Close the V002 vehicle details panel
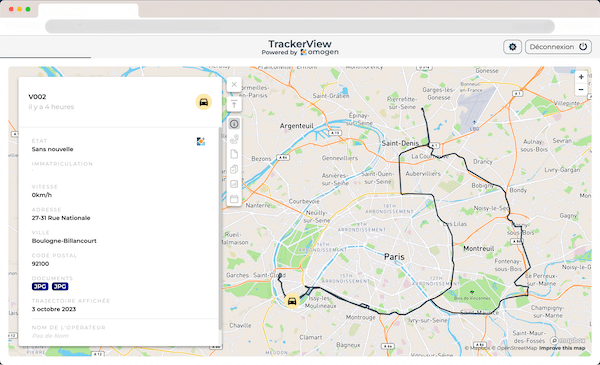The image size is (600, 365). (x=234, y=85)
